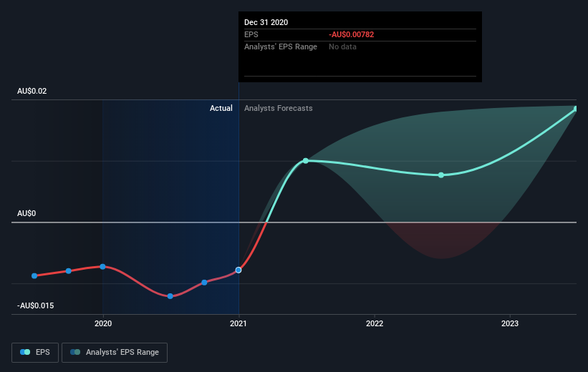Click the 2022 x-axis label

pyautogui.click(x=375, y=323)
